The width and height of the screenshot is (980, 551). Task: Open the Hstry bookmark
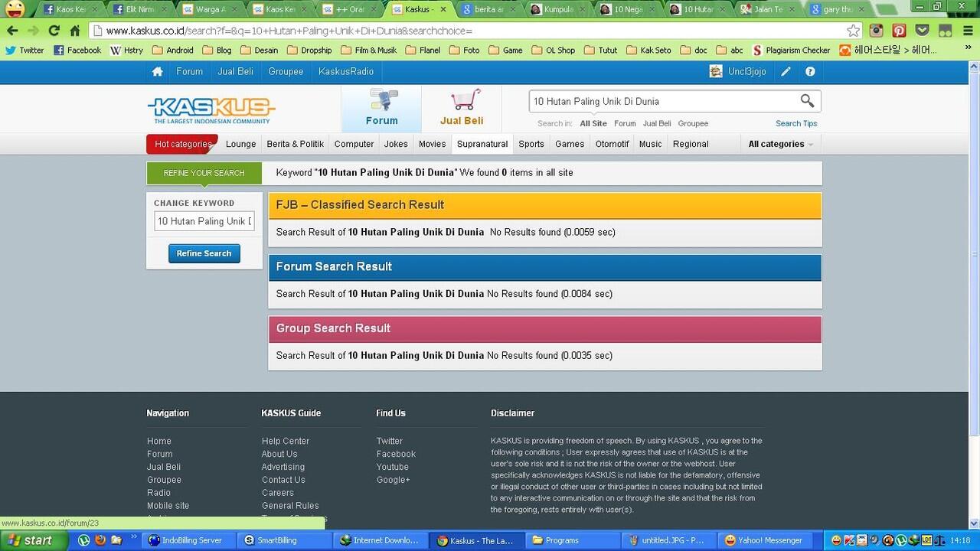(x=126, y=50)
